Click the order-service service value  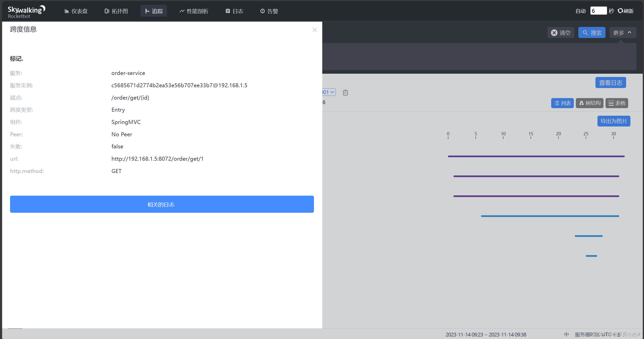128,73
